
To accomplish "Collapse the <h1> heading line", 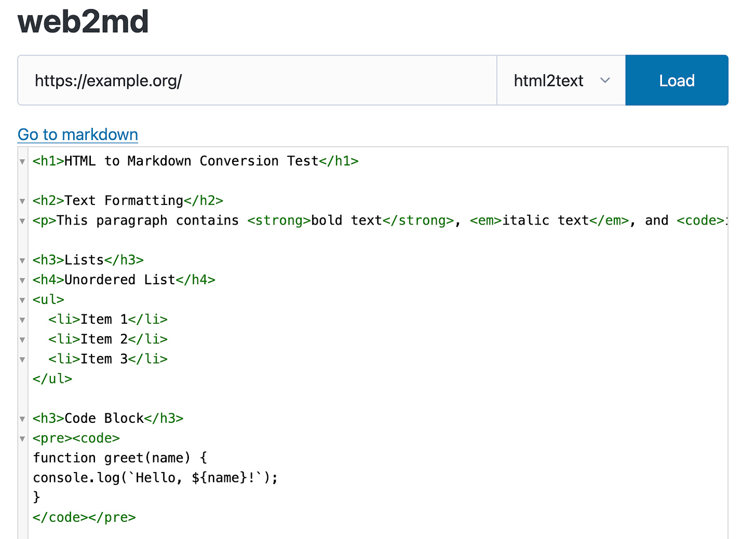I will [22, 161].
